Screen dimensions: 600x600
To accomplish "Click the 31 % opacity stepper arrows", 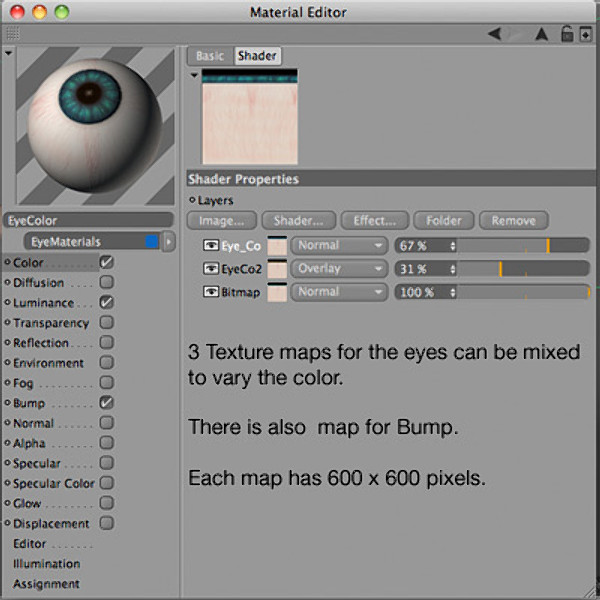I will [453, 269].
